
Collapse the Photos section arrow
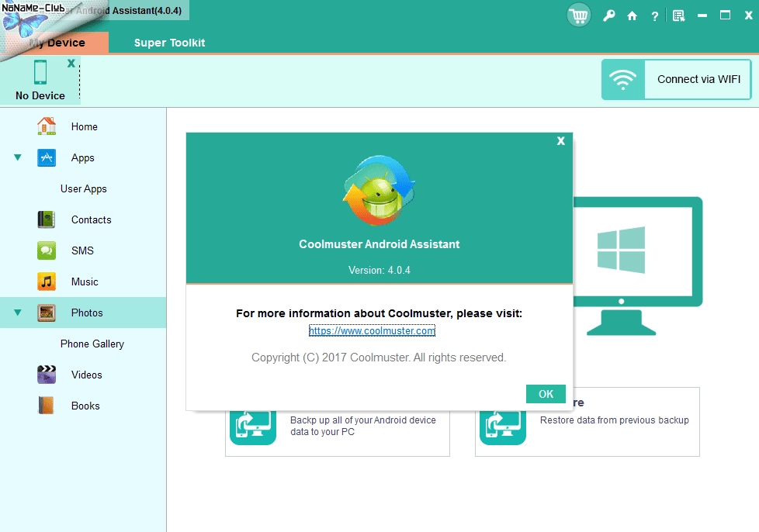coord(18,313)
